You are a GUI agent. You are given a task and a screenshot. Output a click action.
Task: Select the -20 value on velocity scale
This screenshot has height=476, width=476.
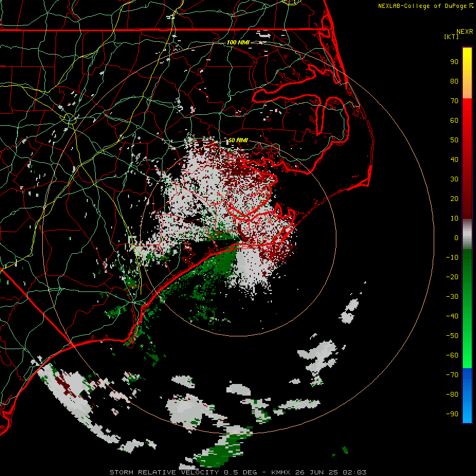[x=452, y=277]
